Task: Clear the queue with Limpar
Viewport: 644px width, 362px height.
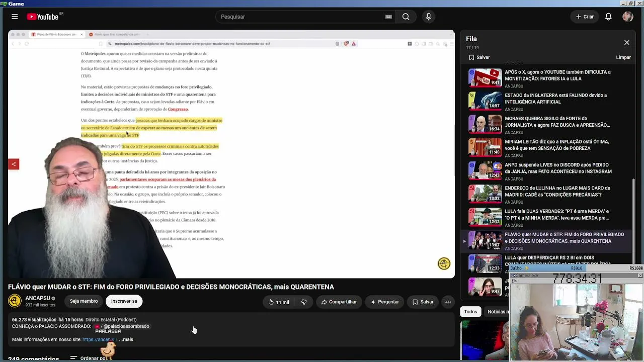Action: [623, 57]
